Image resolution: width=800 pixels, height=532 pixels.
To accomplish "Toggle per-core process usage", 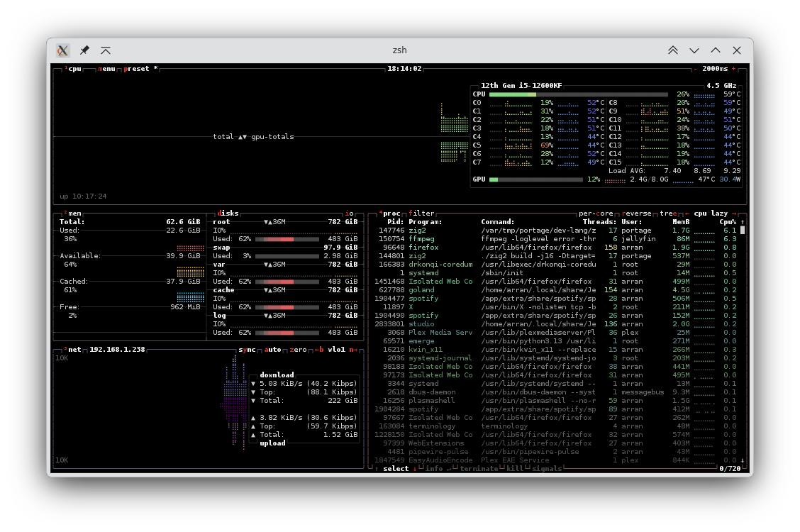I will coord(596,214).
